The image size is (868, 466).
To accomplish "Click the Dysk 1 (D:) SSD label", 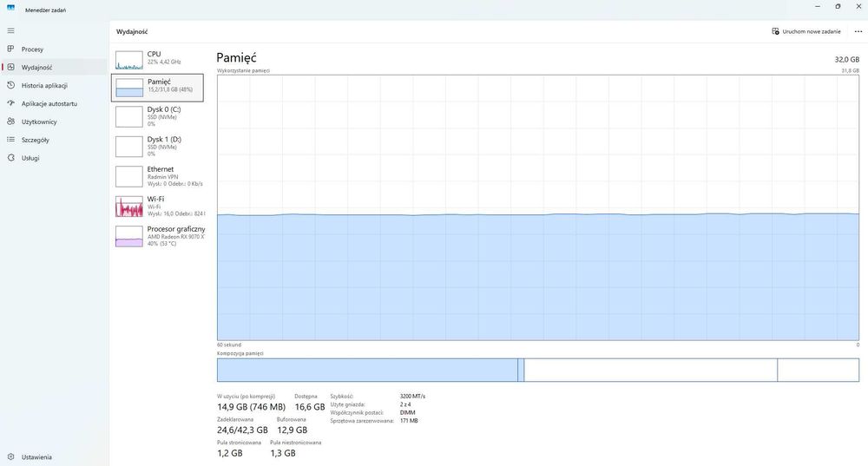I will coord(164,146).
